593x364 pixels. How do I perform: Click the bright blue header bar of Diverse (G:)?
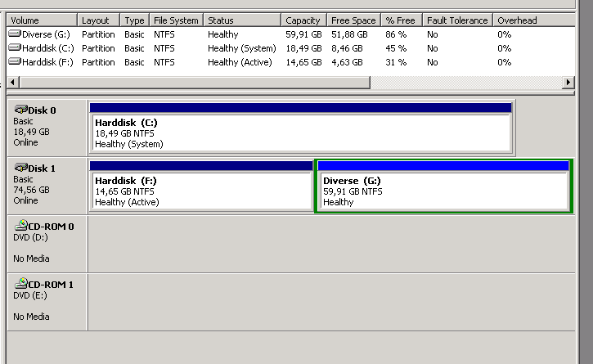pos(443,166)
